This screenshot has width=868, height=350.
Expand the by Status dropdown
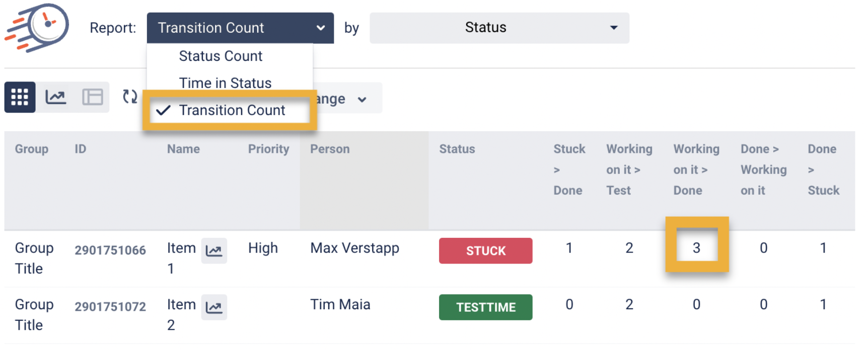[499, 28]
